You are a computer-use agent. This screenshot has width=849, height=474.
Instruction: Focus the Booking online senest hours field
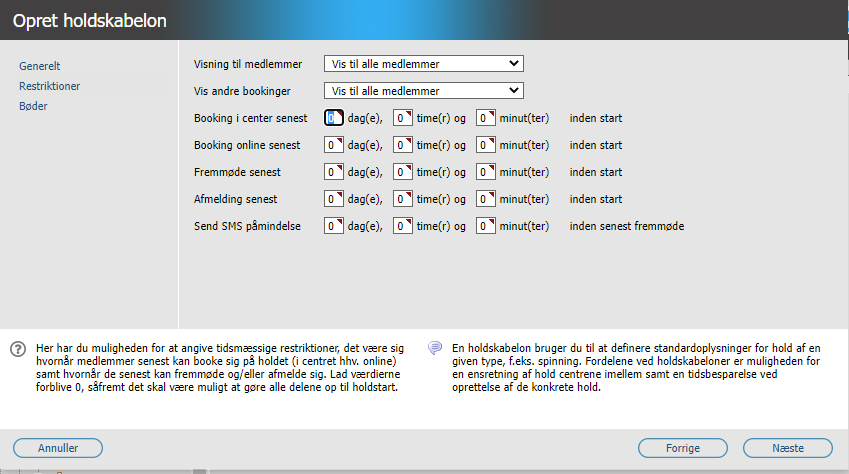(x=402, y=145)
